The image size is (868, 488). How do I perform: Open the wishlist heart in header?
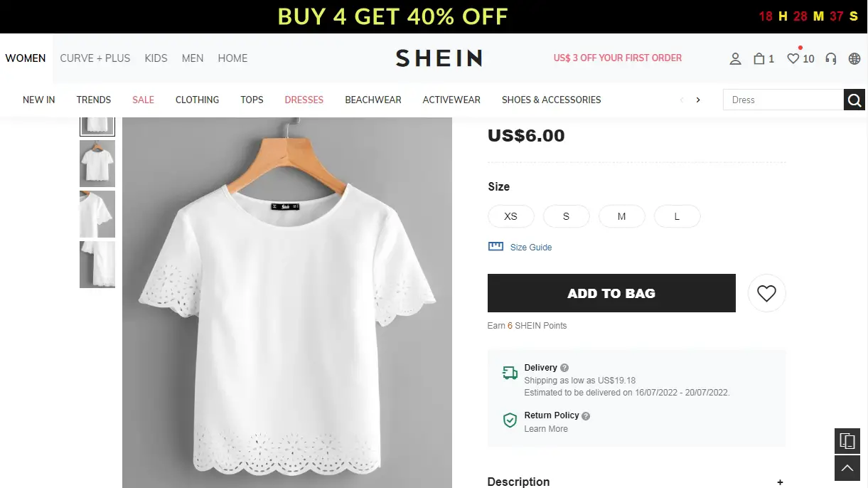(x=793, y=59)
